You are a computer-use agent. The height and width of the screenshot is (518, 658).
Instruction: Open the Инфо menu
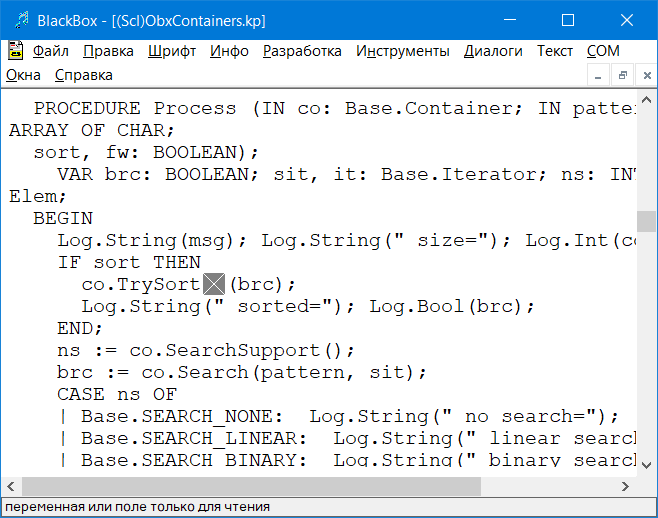coord(229,51)
